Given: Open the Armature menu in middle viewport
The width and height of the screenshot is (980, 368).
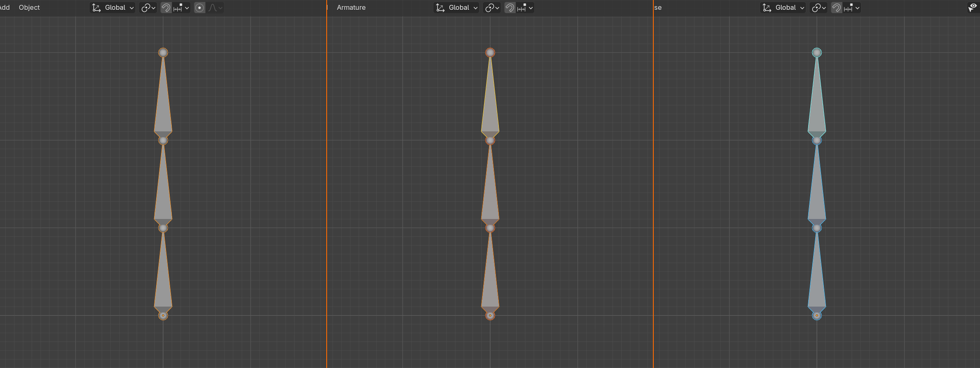Looking at the screenshot, I should 351,7.
